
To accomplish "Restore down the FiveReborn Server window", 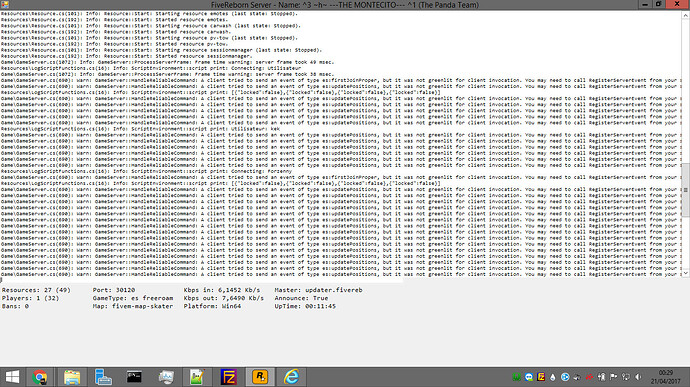I will (x=659, y=4).
